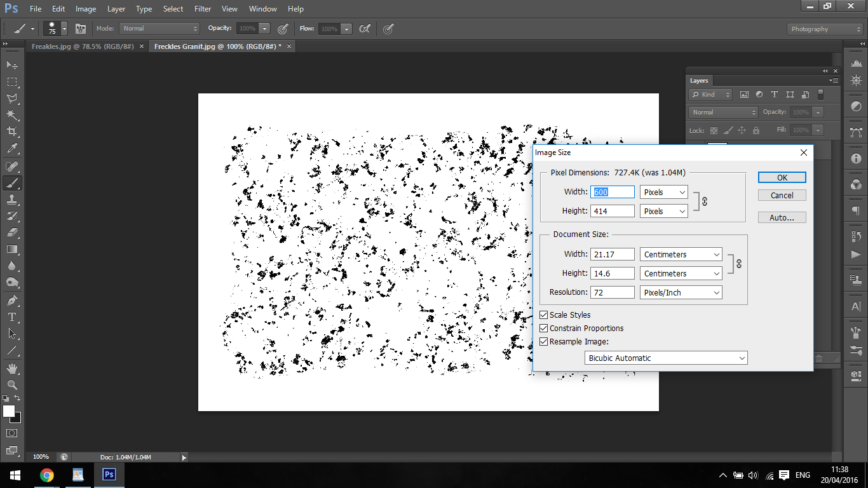Toggle lock all in Layers panel
This screenshot has width=868, height=488.
tap(756, 130)
